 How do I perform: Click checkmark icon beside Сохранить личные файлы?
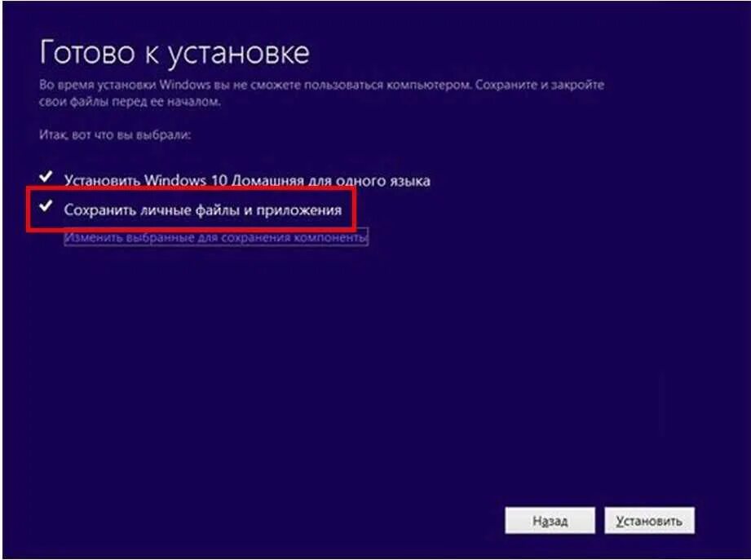tap(46, 205)
